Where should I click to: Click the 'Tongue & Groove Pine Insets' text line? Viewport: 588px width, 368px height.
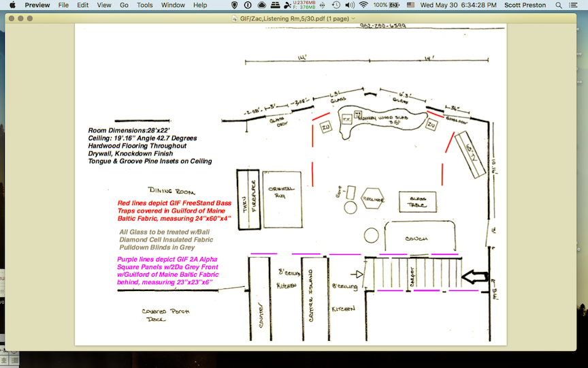[150, 161]
